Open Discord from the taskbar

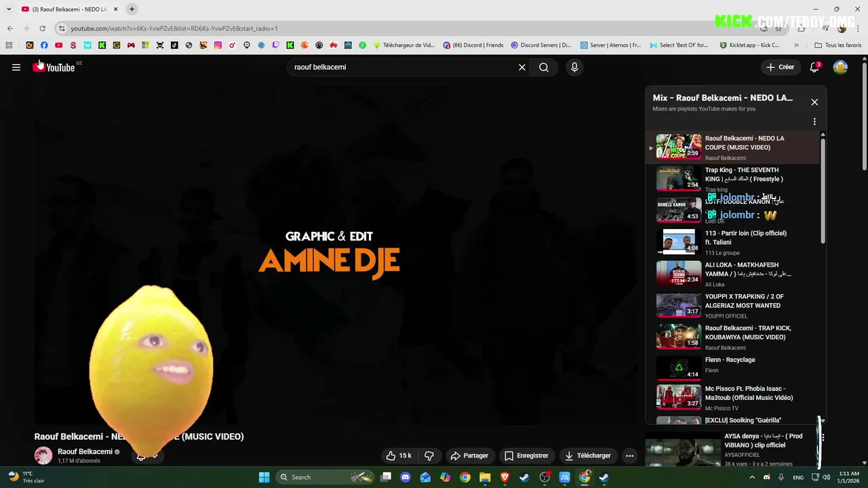[406, 477]
